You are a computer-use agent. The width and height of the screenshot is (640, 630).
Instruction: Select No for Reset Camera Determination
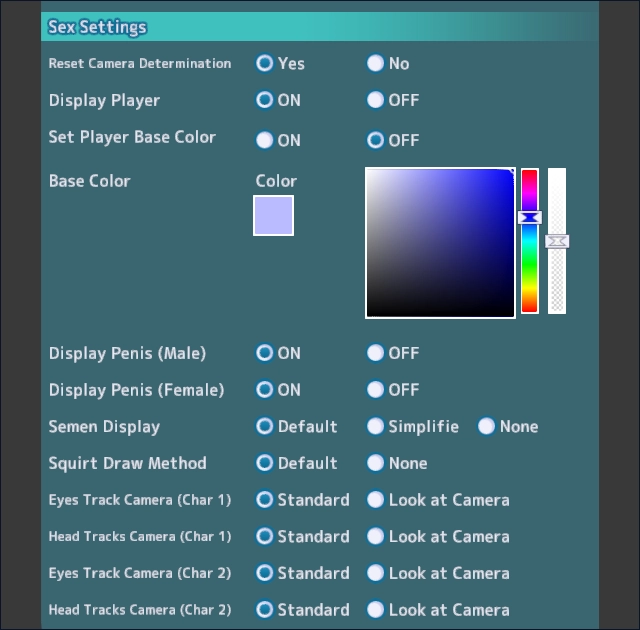tap(375, 63)
